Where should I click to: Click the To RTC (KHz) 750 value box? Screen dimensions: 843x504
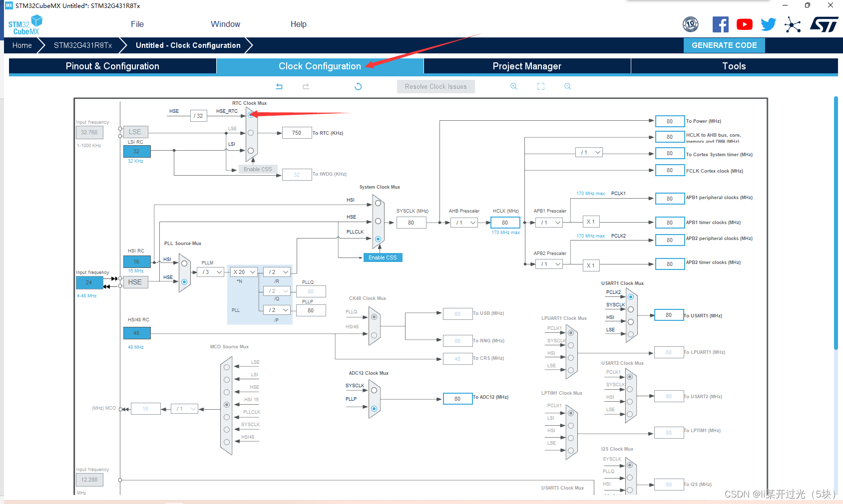pyautogui.click(x=297, y=133)
